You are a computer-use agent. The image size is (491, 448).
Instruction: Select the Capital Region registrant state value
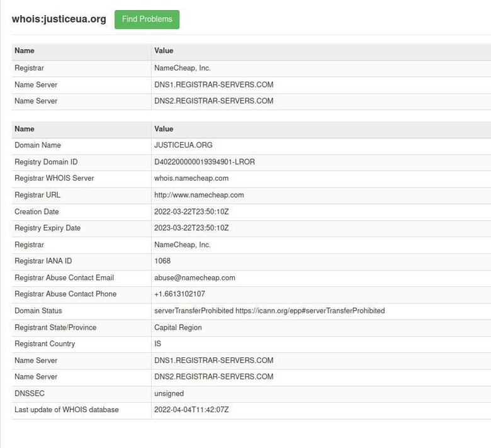click(178, 327)
